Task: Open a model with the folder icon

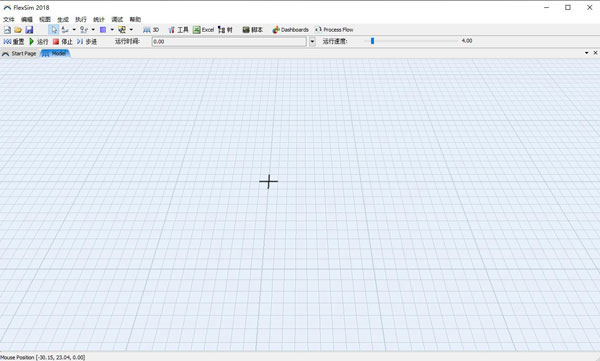Action: point(18,29)
